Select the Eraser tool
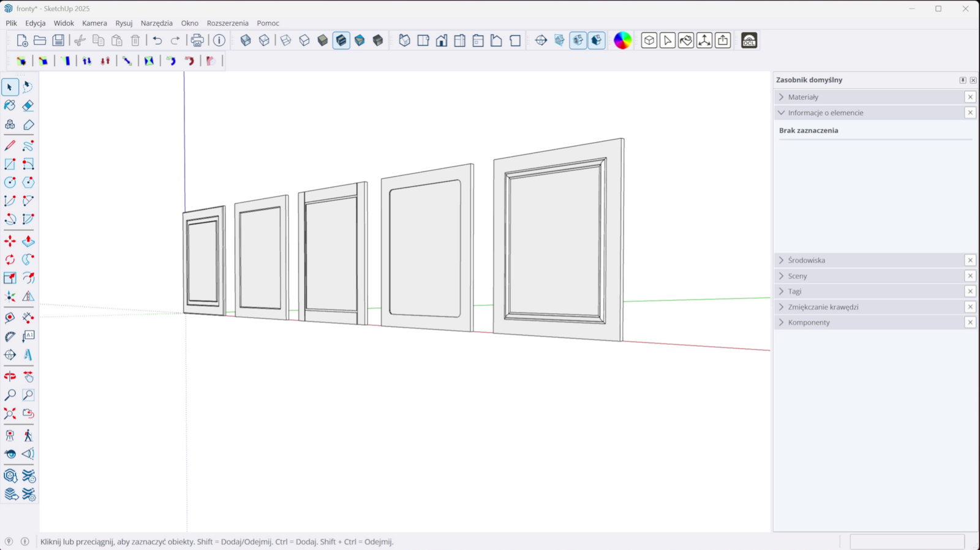The width and height of the screenshot is (980, 550). [28, 106]
